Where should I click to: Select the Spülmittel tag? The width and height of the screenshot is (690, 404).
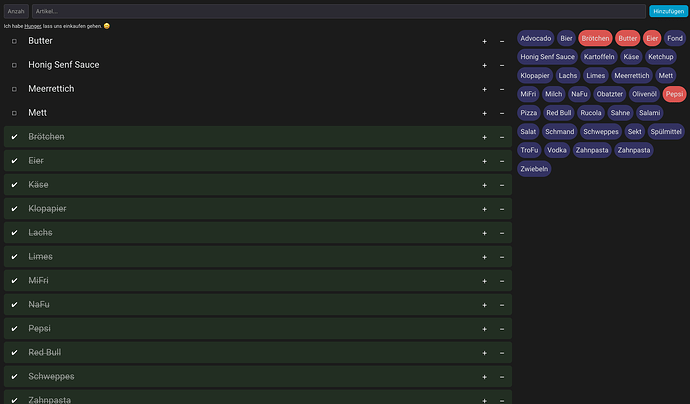666,132
